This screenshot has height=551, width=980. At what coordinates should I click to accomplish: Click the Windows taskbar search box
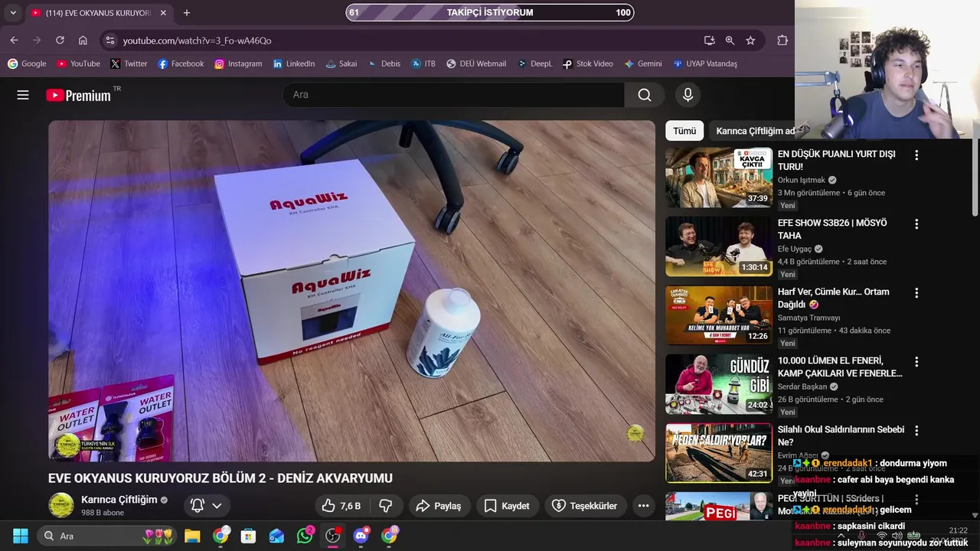click(107, 536)
